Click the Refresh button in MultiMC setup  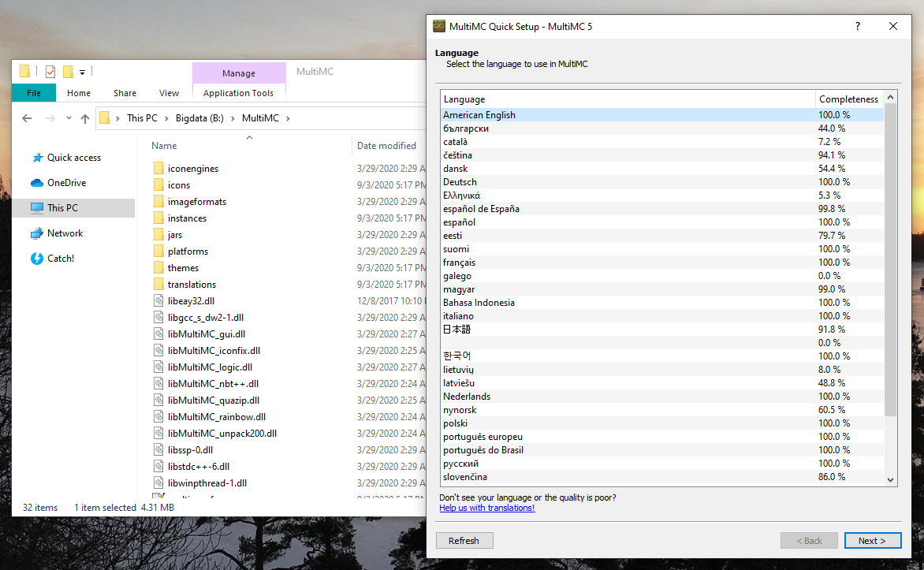tap(464, 541)
